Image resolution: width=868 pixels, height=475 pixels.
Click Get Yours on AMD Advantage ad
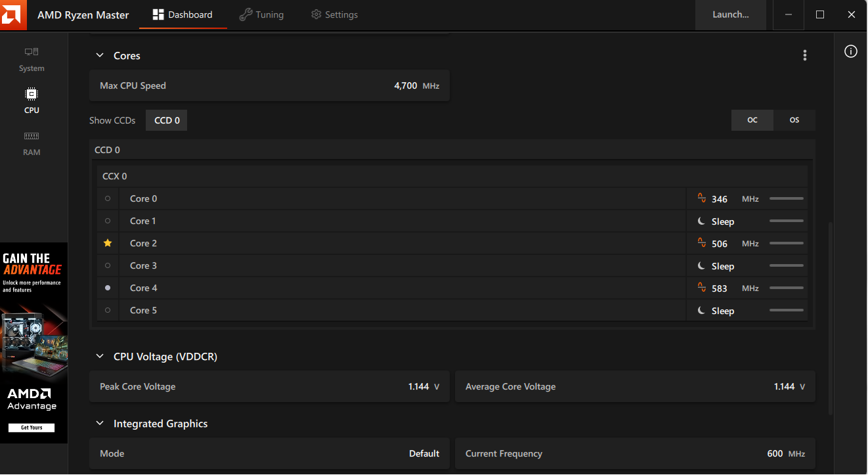(x=32, y=428)
